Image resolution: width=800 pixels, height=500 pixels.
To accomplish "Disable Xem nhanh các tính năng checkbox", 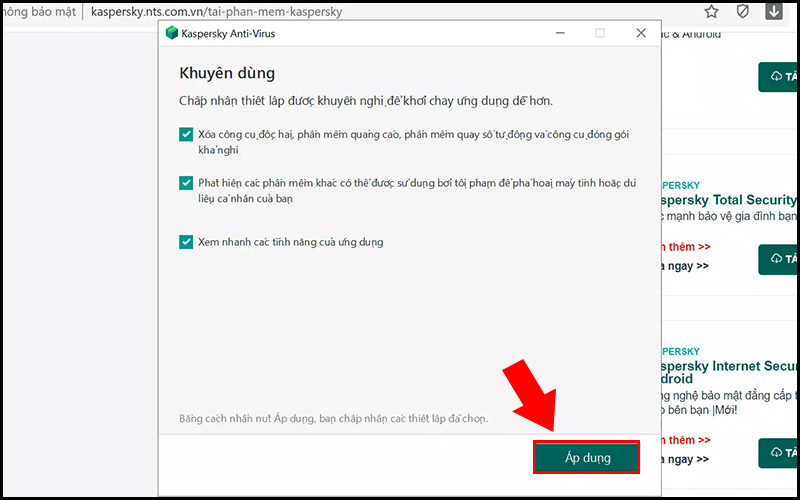I will [186, 242].
